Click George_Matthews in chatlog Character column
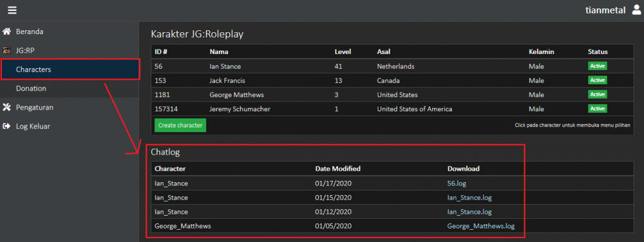Viewport: 644px width, 242px height. click(182, 226)
